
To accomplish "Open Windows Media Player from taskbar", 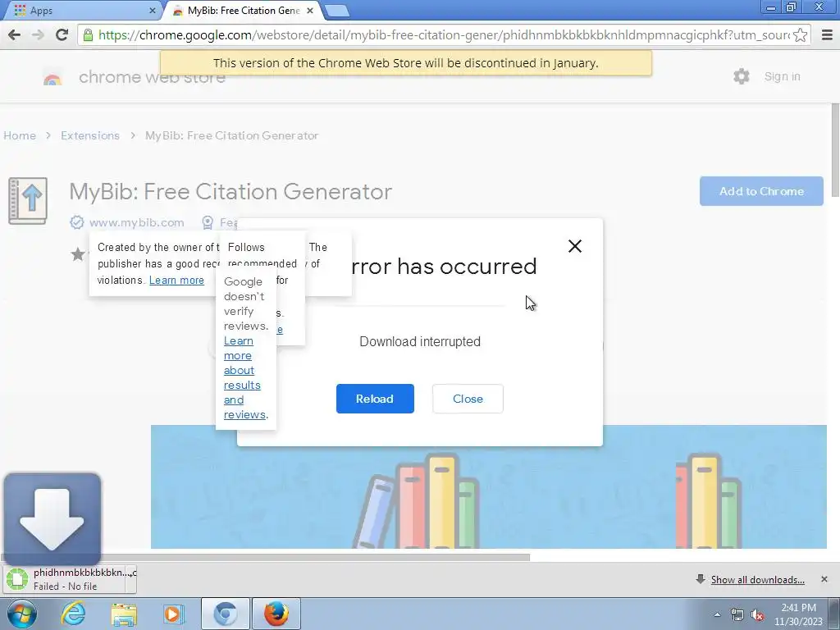I will [174, 614].
